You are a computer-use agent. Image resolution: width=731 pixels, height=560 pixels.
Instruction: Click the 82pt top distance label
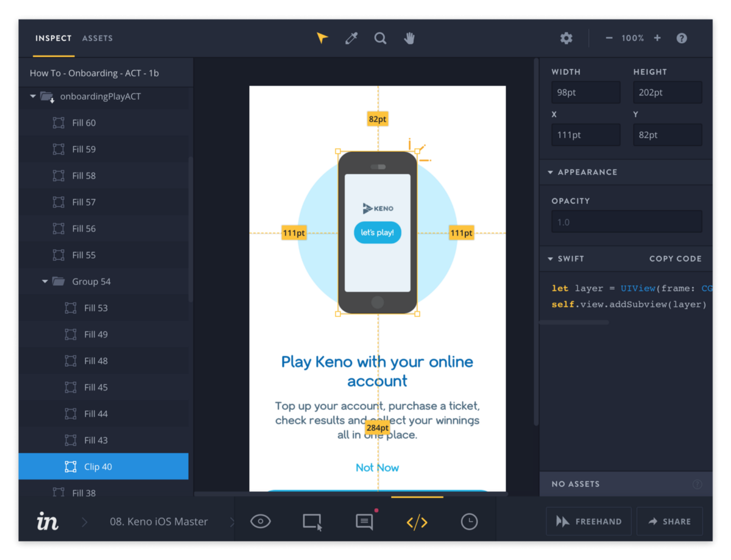pyautogui.click(x=378, y=119)
